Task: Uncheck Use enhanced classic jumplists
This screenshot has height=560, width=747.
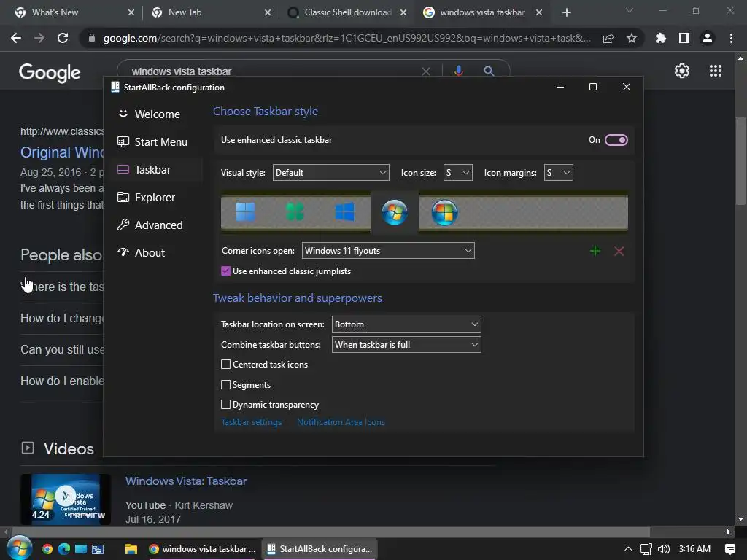Action: click(226, 271)
